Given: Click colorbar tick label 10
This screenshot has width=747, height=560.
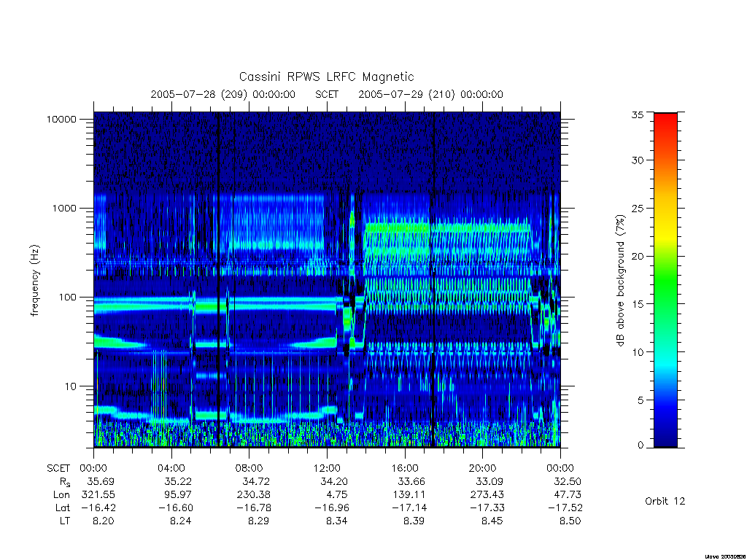Looking at the screenshot, I should pos(637,352).
